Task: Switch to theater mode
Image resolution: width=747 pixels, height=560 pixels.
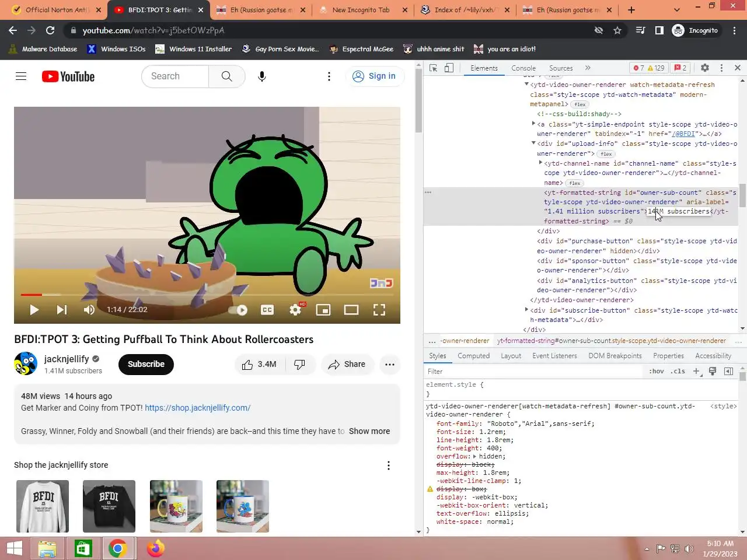Action: 351,310
